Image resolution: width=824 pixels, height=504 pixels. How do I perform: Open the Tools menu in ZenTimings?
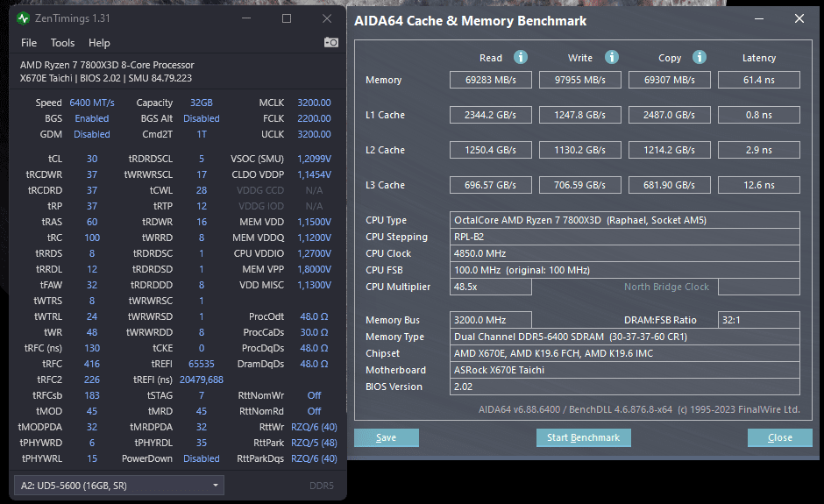(62, 43)
